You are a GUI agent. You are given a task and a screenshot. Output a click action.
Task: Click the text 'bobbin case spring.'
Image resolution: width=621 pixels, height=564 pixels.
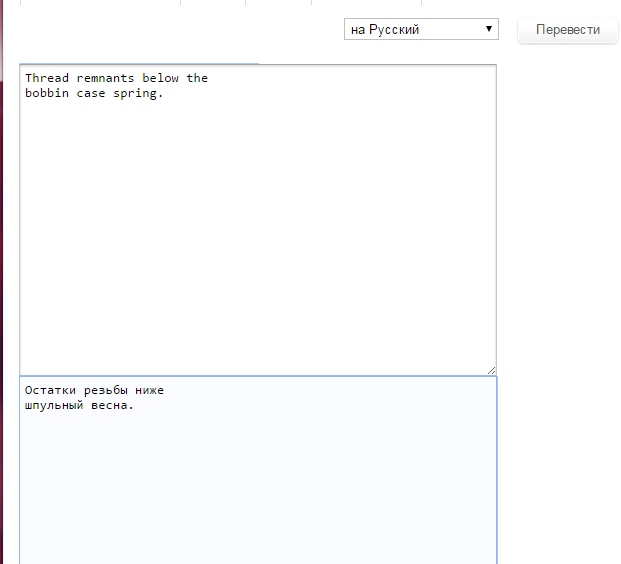click(x=94, y=93)
